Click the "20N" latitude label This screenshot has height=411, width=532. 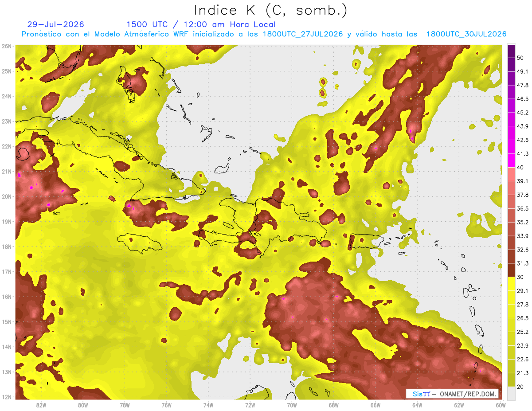point(7,196)
